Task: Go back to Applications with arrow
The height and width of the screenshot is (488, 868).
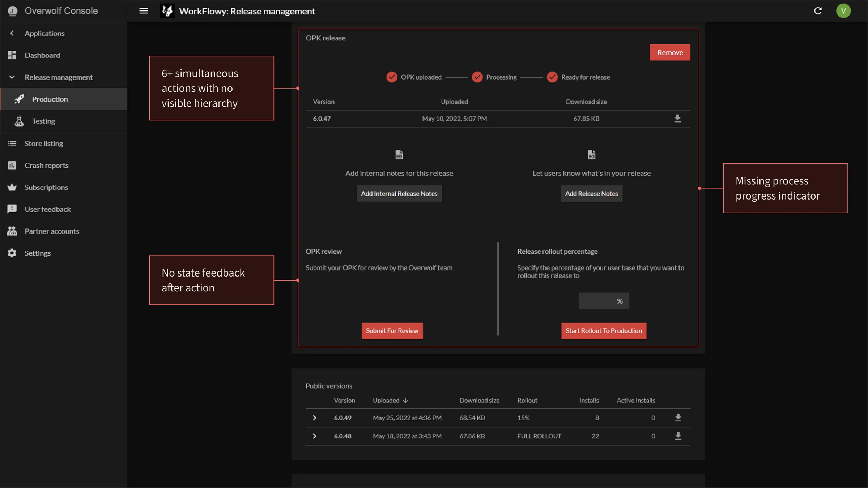Action: [x=12, y=33]
